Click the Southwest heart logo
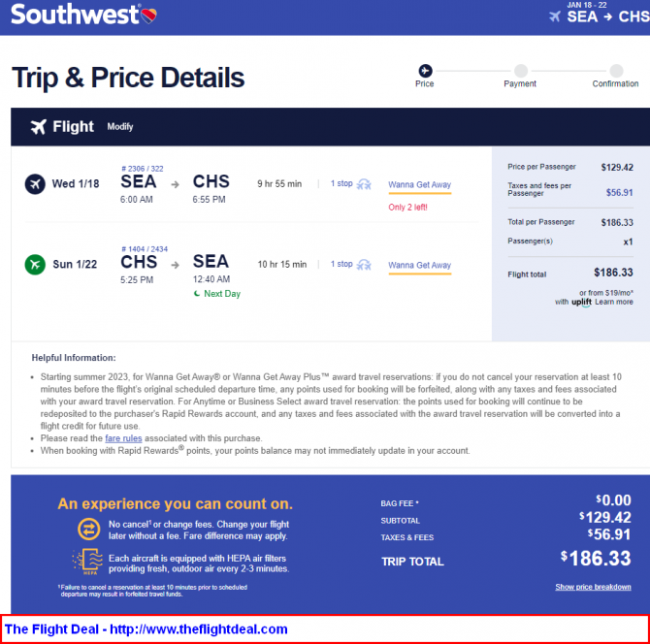 (x=149, y=16)
